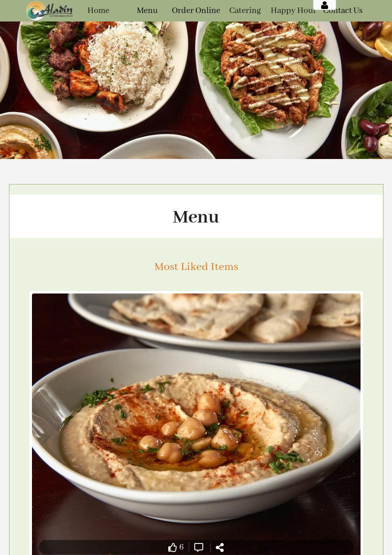This screenshot has height=555, width=392.
Task: Open the user account profile icon
Action: [x=325, y=5]
